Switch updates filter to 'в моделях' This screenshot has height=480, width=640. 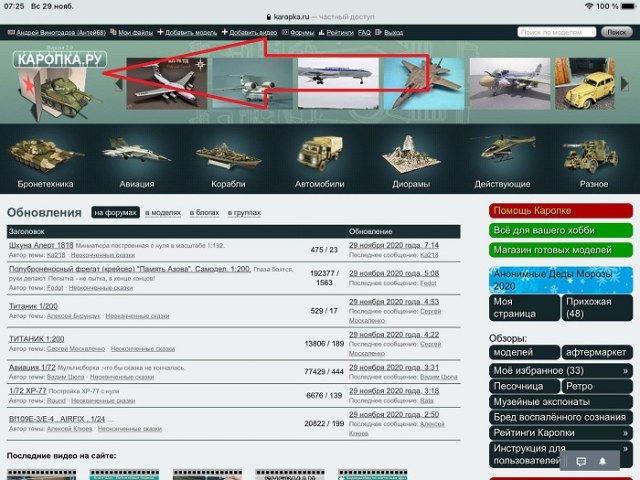point(163,213)
